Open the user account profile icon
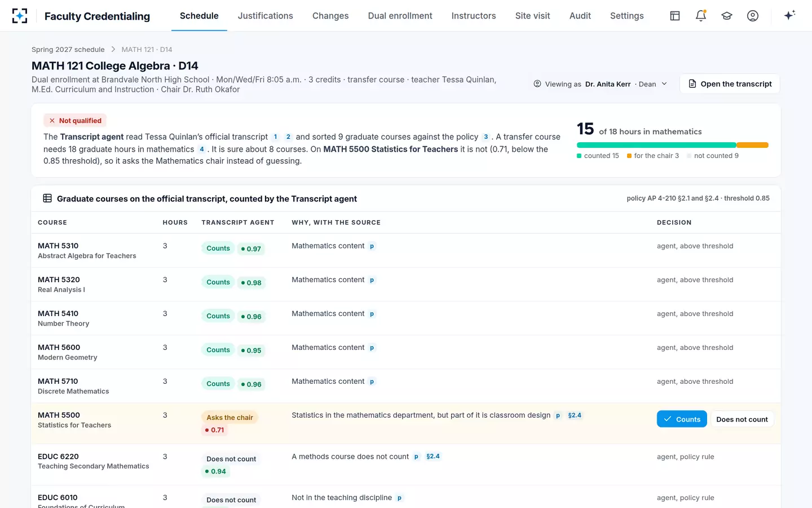Viewport: 812px width, 508px height. [753, 16]
